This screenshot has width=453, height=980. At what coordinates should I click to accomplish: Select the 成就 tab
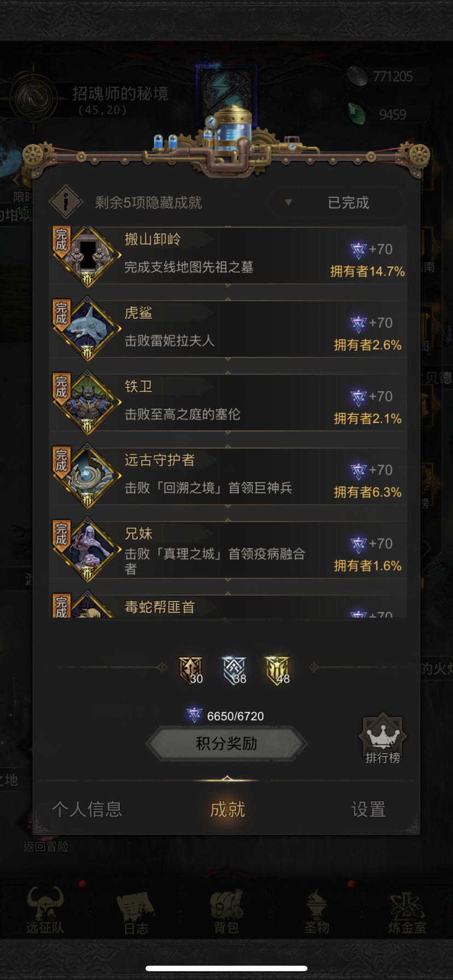(227, 809)
